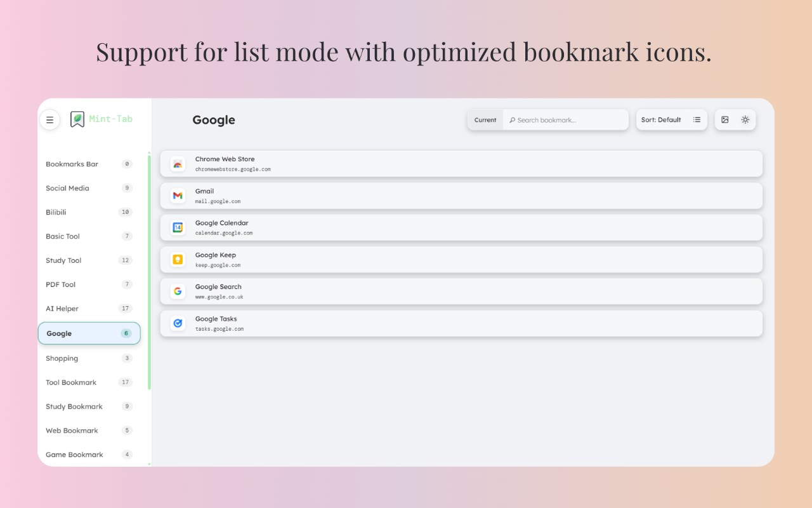Select the Current search scope button
The image size is (812, 508).
485,120
